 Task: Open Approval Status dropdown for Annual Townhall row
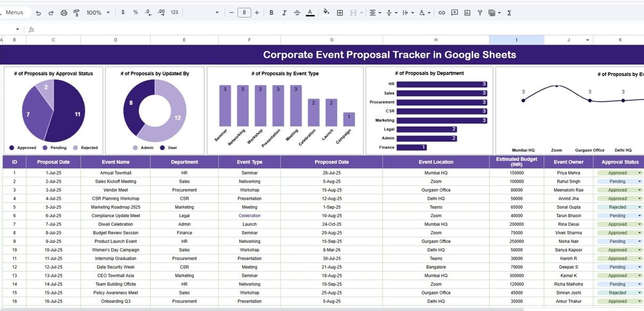tap(639, 173)
